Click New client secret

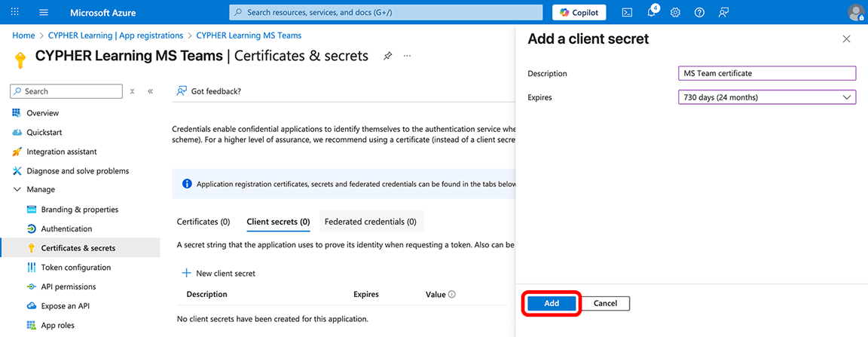tap(219, 273)
